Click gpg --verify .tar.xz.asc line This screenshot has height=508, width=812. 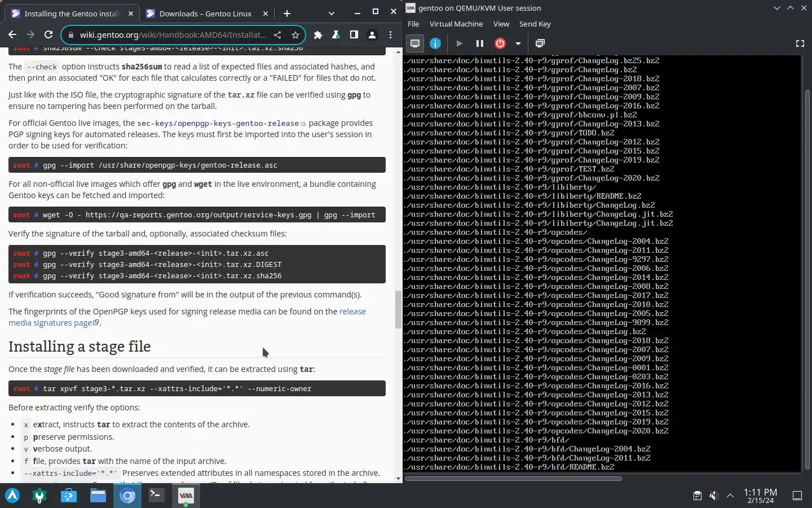click(156, 253)
